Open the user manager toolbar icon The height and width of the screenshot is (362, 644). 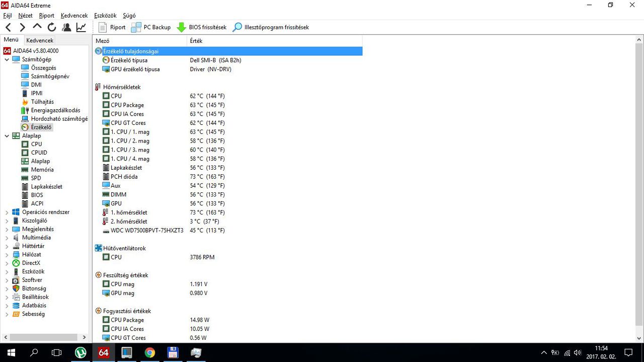pos(66,27)
